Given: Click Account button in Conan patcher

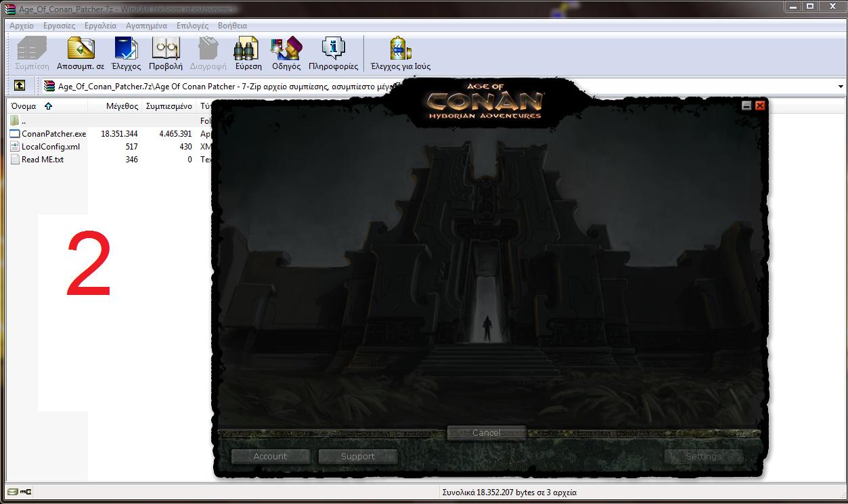Looking at the screenshot, I should tap(271, 456).
